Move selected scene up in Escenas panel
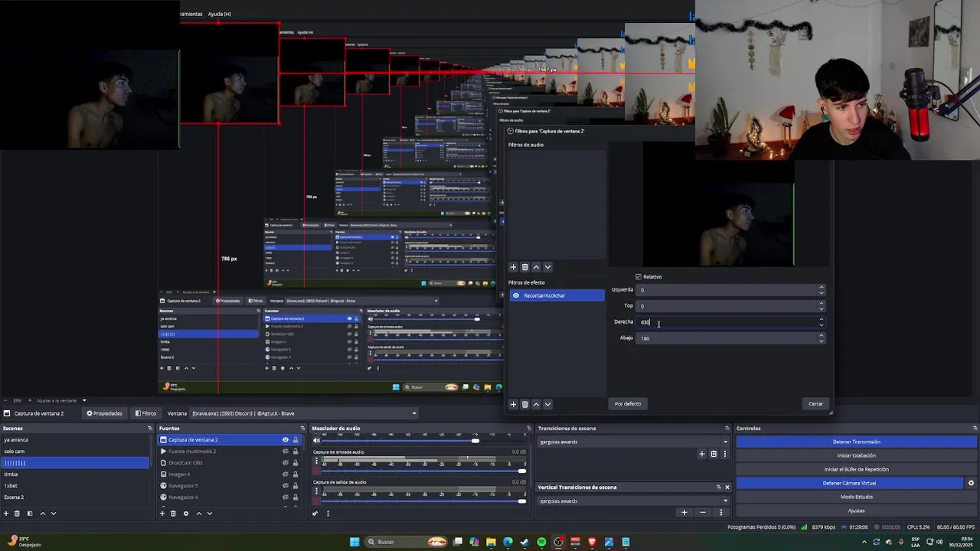Screen dimensions: 980x551 click(42, 514)
